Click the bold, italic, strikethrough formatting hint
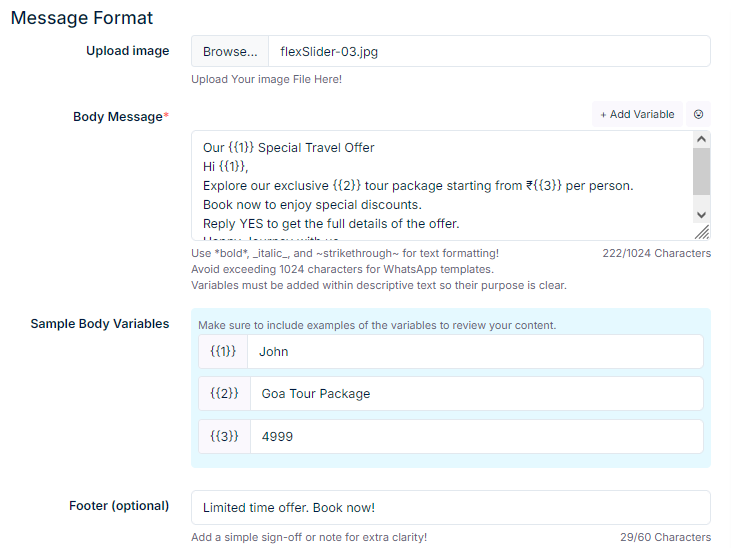731x548 pixels. [x=345, y=253]
